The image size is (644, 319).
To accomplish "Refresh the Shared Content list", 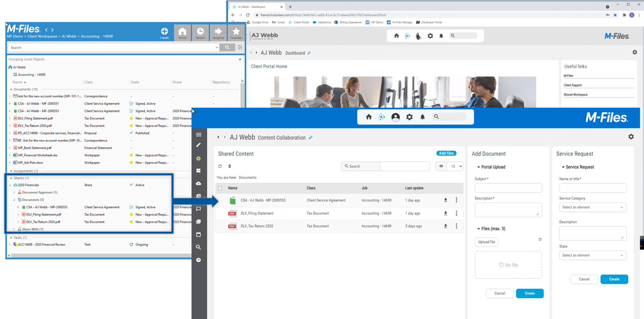I will (220, 166).
